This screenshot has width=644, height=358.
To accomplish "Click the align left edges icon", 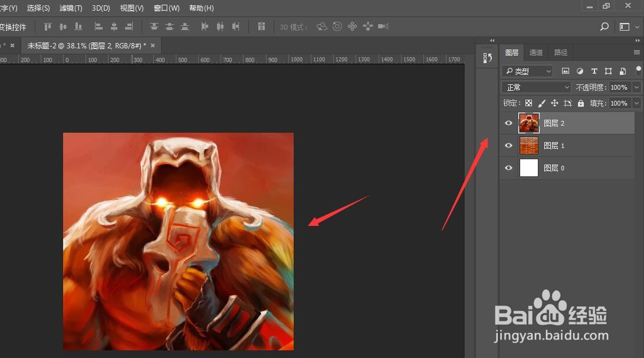I will 98,27.
